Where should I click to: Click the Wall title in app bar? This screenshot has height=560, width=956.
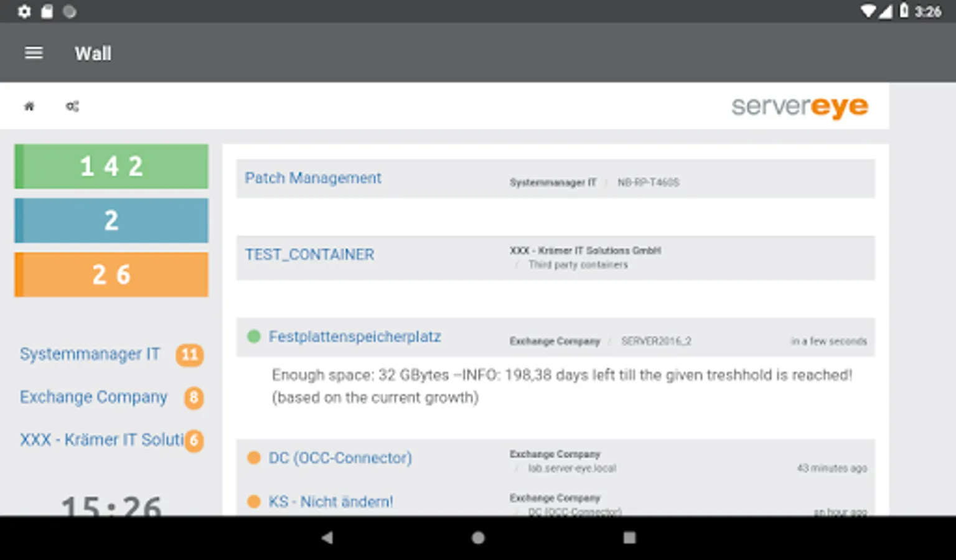coord(93,54)
